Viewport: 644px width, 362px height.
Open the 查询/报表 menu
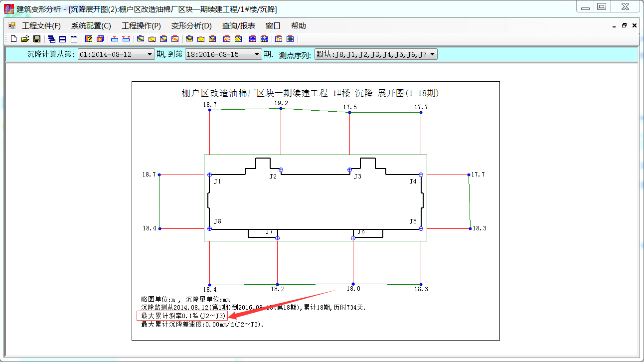pyautogui.click(x=239, y=25)
